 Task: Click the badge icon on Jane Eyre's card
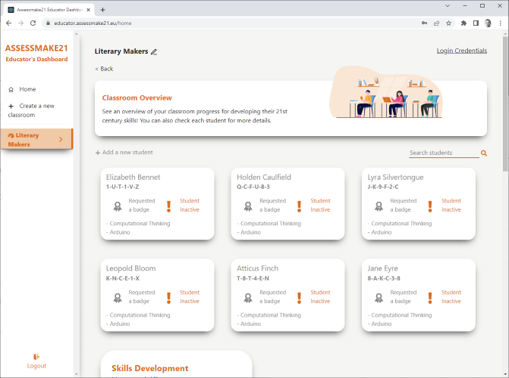[379, 298]
